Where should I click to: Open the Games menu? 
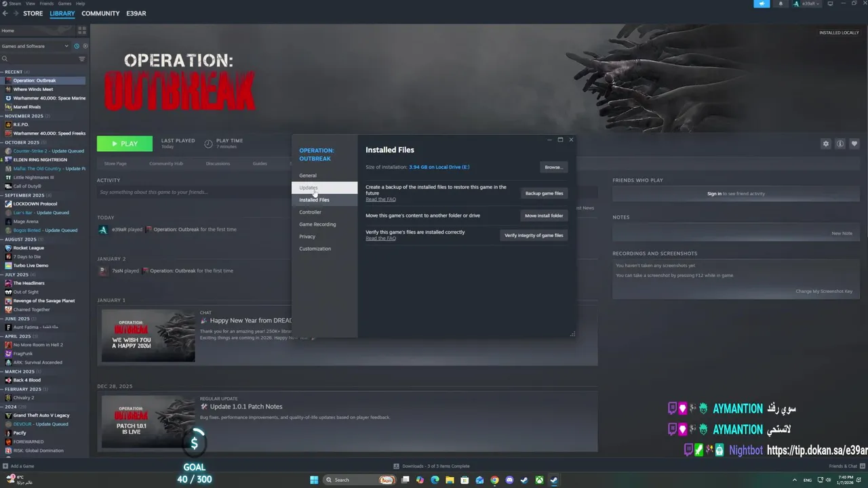click(x=65, y=3)
